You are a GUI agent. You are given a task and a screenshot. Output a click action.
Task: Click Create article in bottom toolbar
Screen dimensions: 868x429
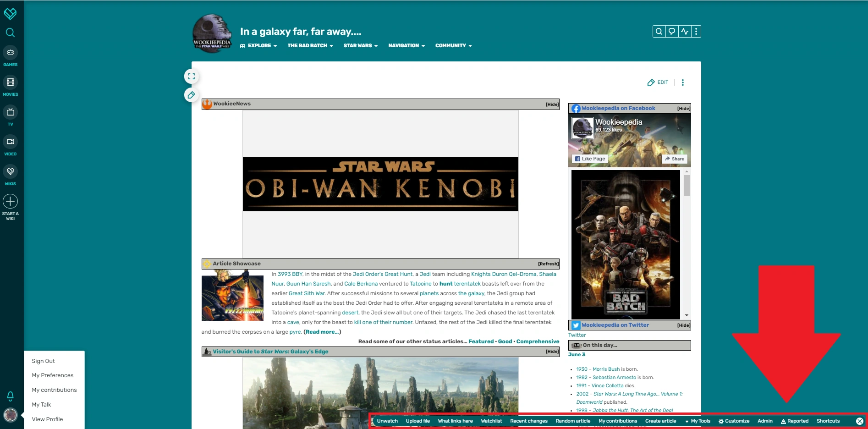coord(660,421)
